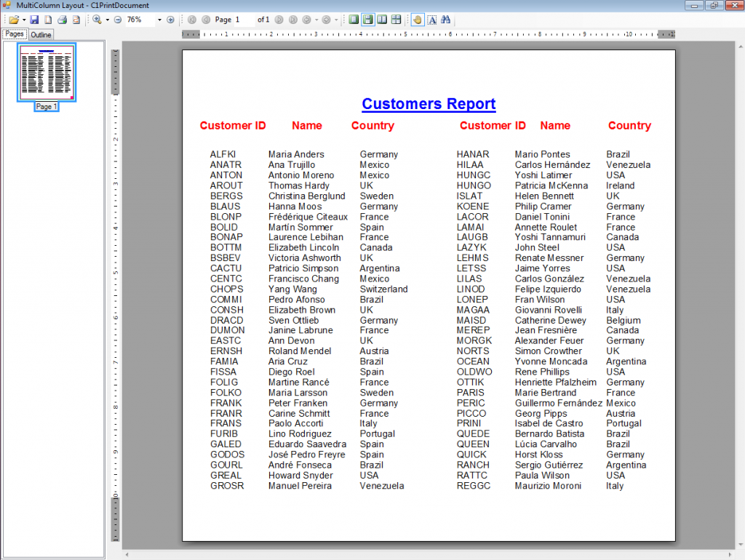Click the name Mario Pontes

(543, 154)
